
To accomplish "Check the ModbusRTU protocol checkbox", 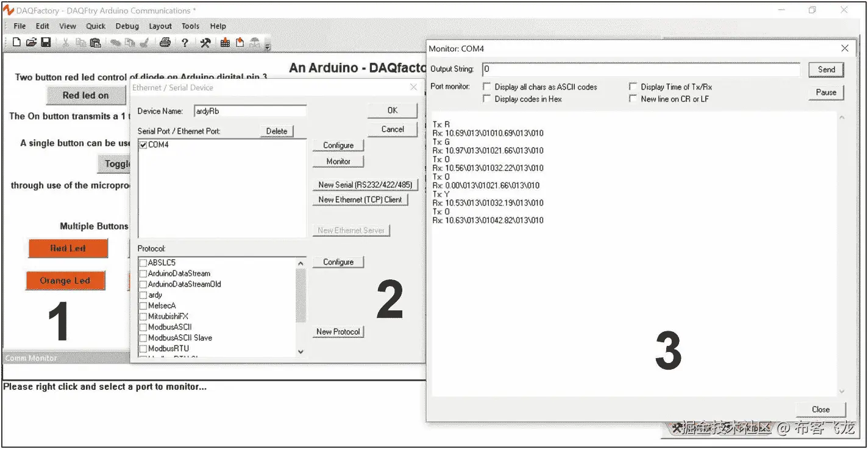I will (143, 348).
